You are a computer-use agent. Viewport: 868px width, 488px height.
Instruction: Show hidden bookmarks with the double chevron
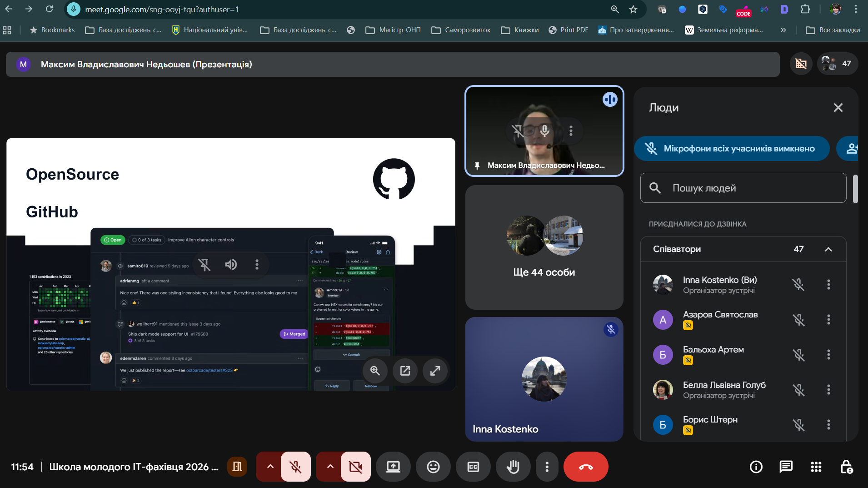click(x=783, y=30)
